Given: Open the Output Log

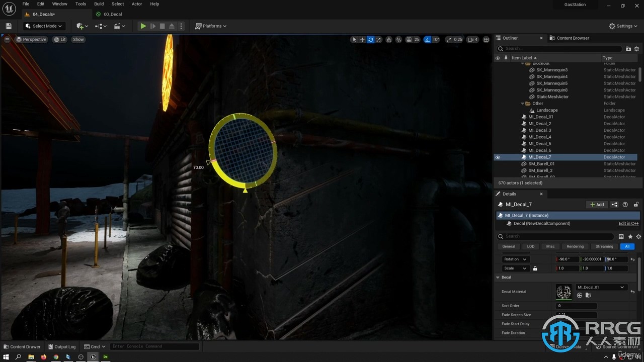Looking at the screenshot, I should [62, 347].
